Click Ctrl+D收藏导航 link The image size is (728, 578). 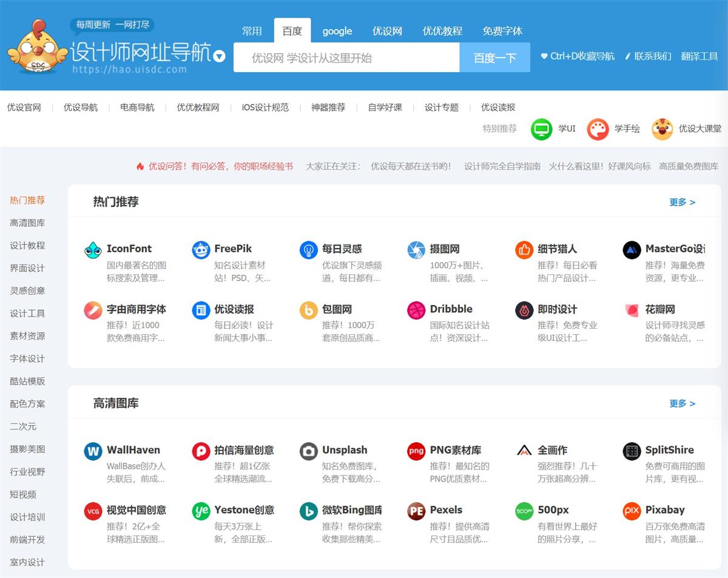(x=578, y=56)
